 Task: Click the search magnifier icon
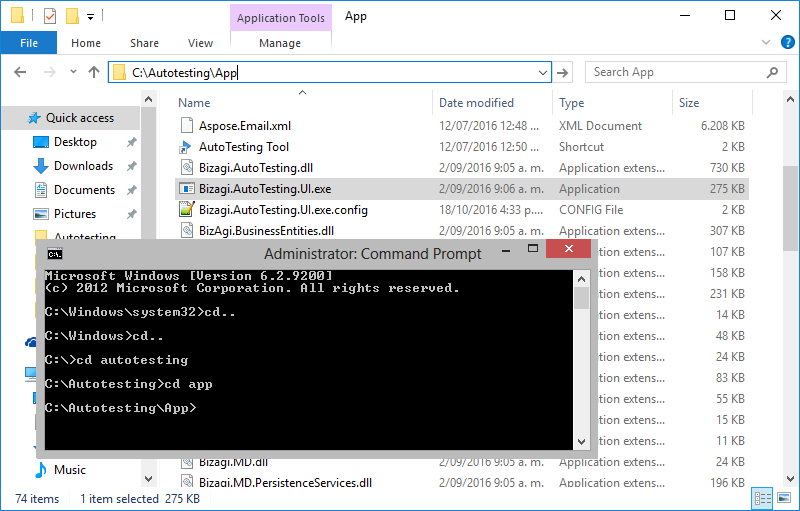click(x=772, y=72)
